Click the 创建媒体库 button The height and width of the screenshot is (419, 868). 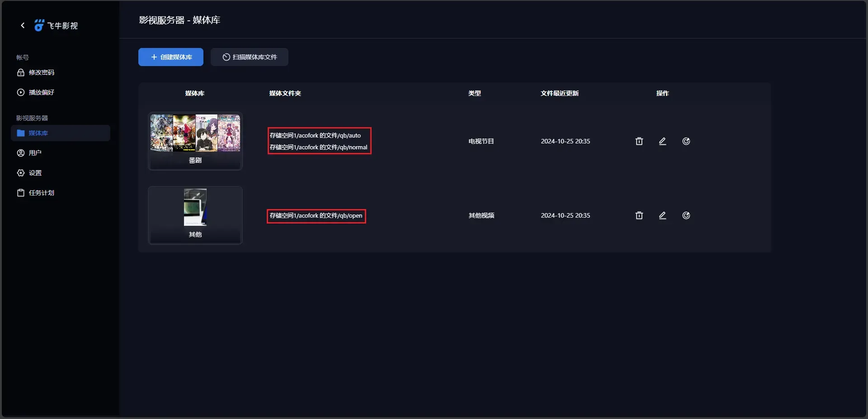coord(171,57)
